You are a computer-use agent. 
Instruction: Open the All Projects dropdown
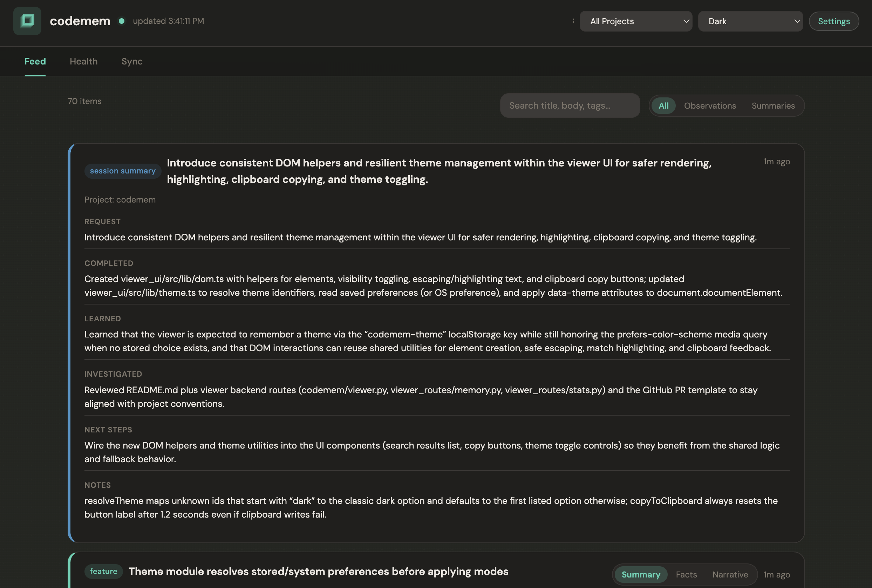click(636, 21)
